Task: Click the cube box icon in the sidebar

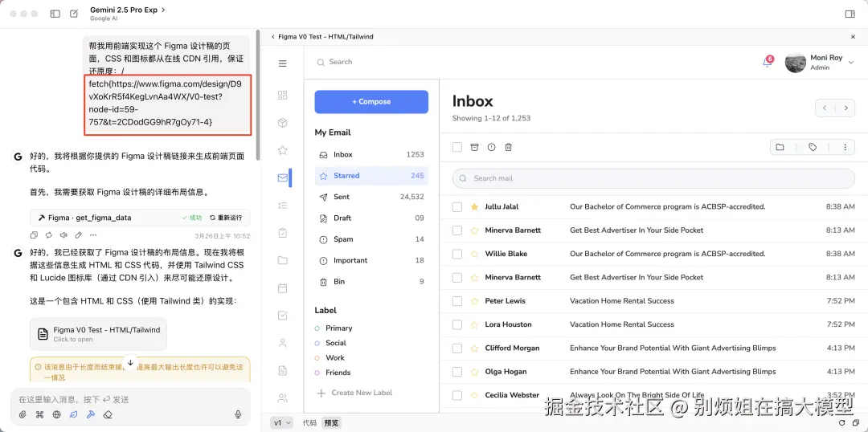Action: 283,123
